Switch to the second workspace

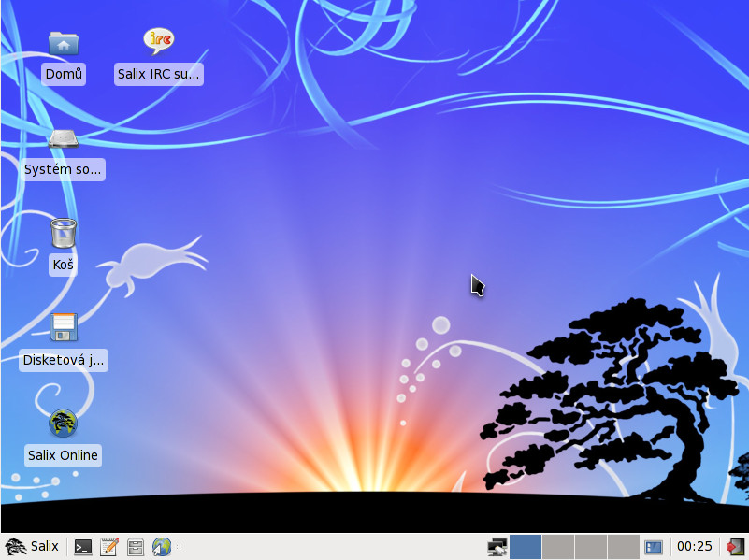(x=558, y=547)
